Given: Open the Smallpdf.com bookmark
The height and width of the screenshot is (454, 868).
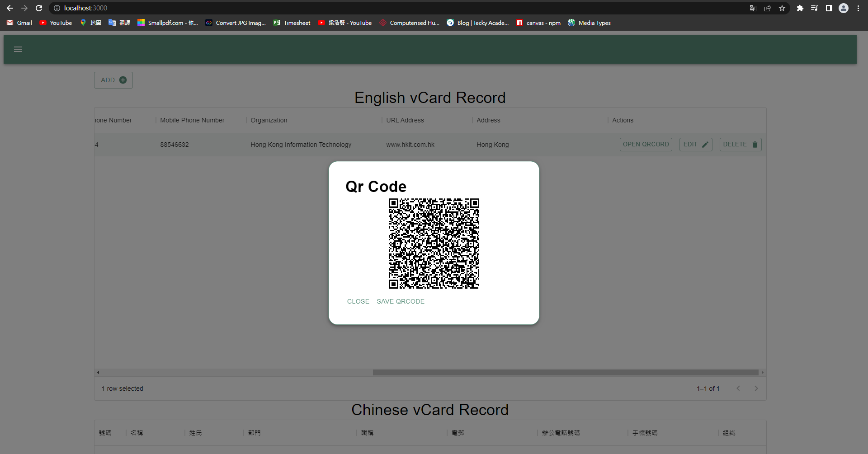Looking at the screenshot, I should (168, 23).
